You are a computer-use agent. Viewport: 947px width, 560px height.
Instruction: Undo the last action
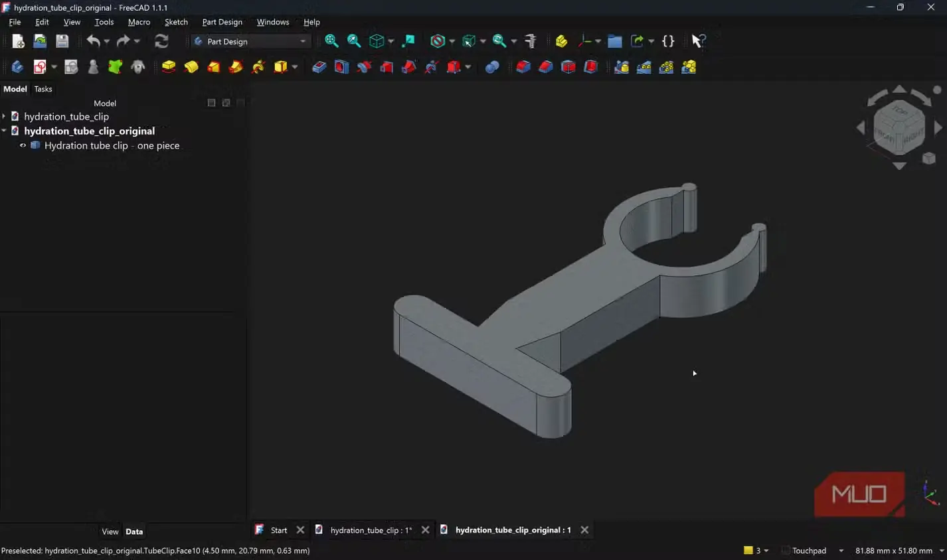[93, 41]
